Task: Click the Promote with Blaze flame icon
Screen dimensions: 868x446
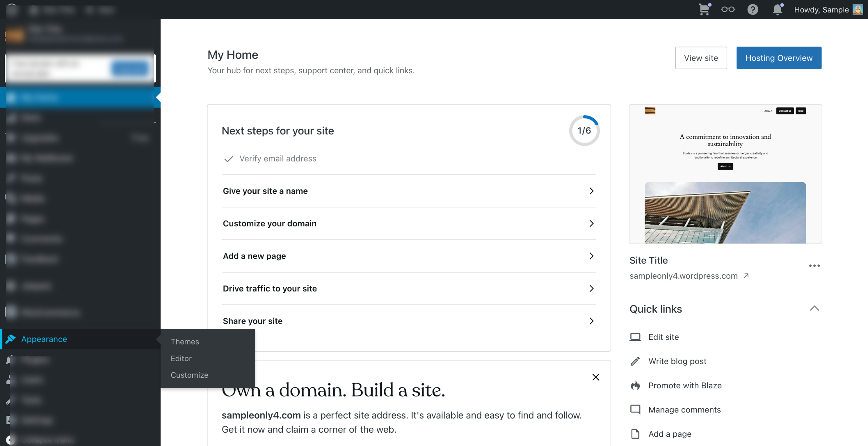Action: (x=635, y=386)
